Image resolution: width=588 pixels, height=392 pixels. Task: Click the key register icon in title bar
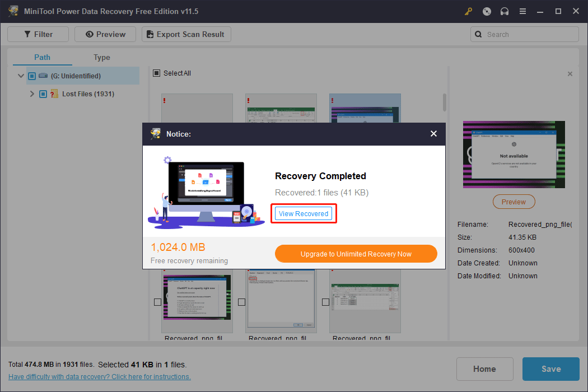coord(469,11)
